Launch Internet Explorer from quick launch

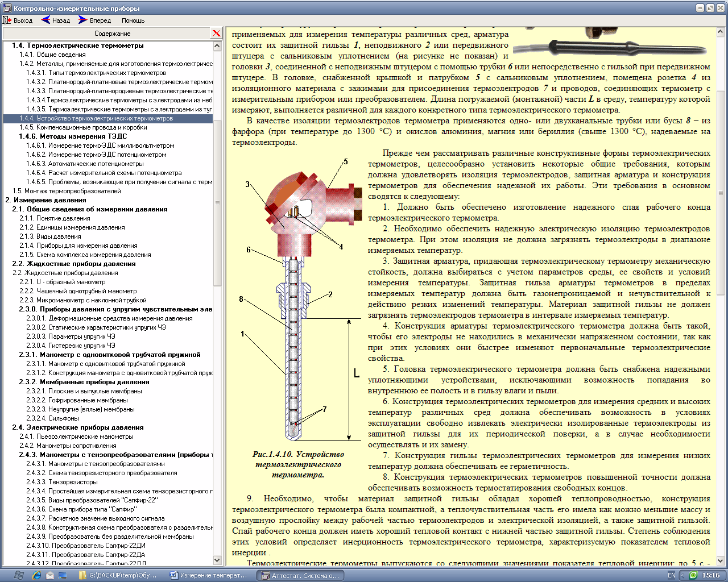point(37,575)
